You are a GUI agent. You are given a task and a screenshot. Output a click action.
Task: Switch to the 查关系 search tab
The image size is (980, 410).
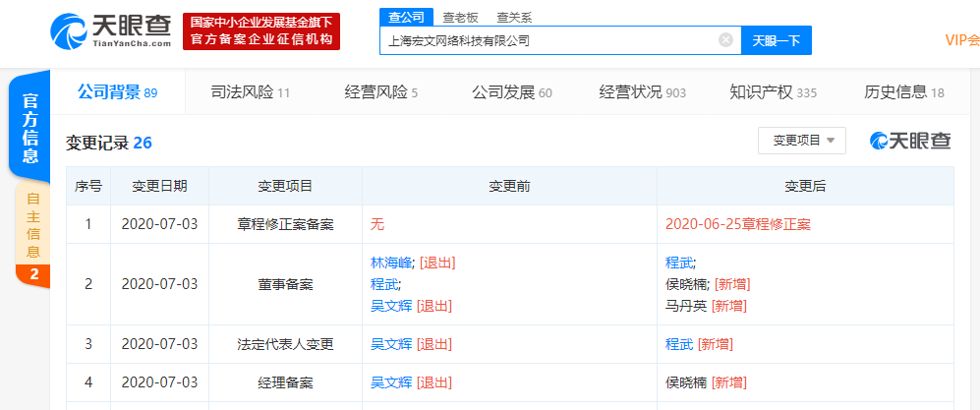516,17
